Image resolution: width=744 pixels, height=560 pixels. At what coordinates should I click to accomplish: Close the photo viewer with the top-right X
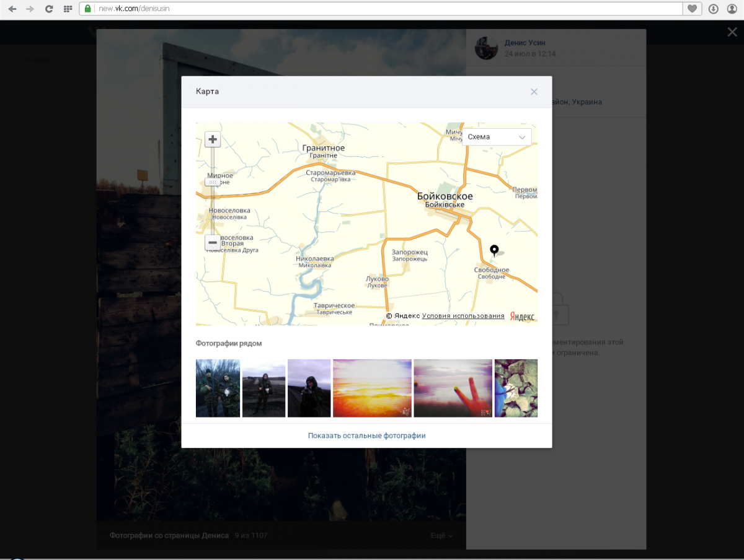point(732,32)
